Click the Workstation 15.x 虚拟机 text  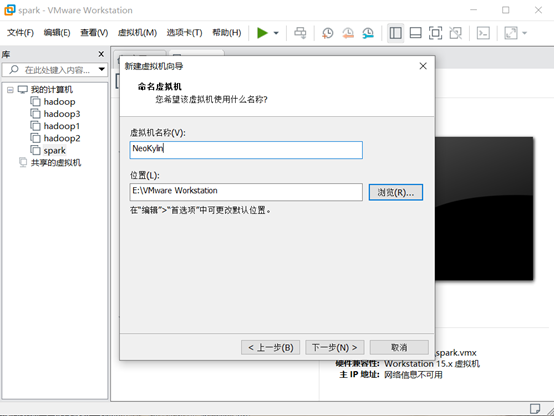pos(432,364)
